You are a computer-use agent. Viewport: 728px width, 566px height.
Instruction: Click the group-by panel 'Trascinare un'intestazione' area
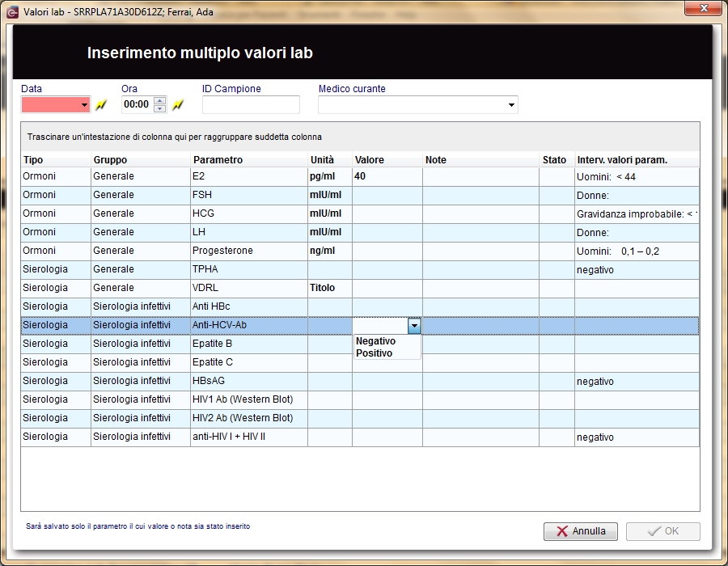pyautogui.click(x=360, y=137)
